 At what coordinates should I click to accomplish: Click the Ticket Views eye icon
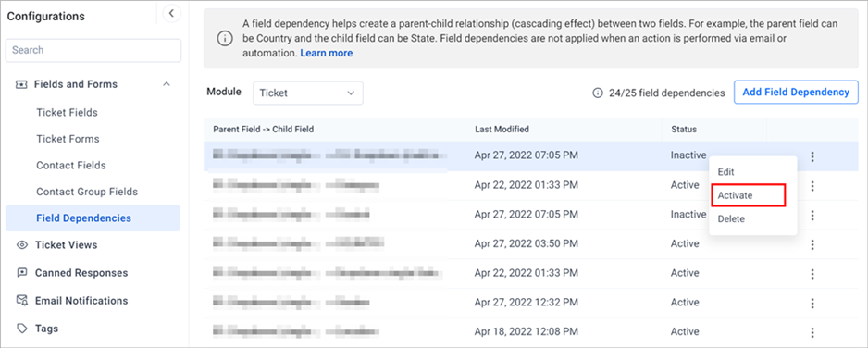coord(22,244)
